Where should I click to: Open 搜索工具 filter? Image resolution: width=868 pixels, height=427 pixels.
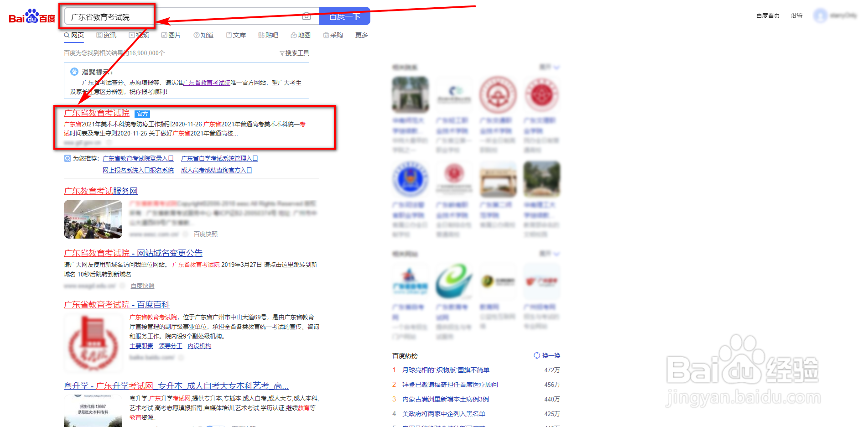click(x=294, y=53)
